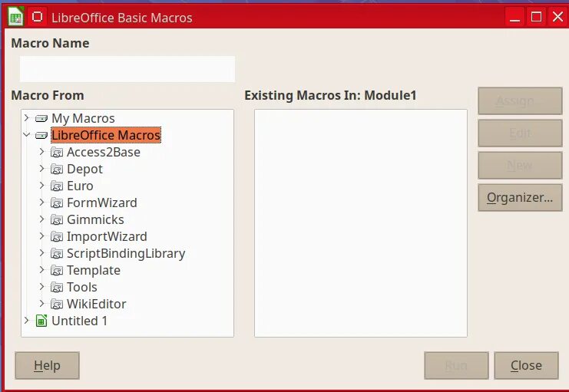Viewport: 569px width, 392px height.
Task: Click the Gimmicks library folder icon
Action: pos(57,219)
